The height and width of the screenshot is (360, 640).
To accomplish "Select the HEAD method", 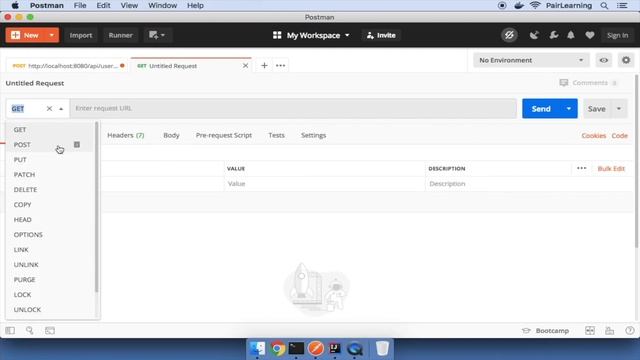I will point(50,220).
